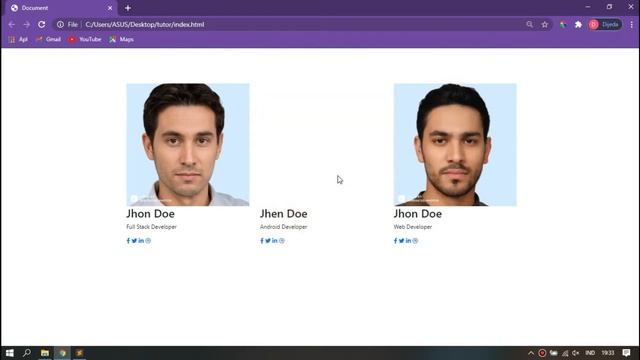The width and height of the screenshot is (640, 360).
Task: Bookmark this page with the star icon
Action: pos(545,24)
